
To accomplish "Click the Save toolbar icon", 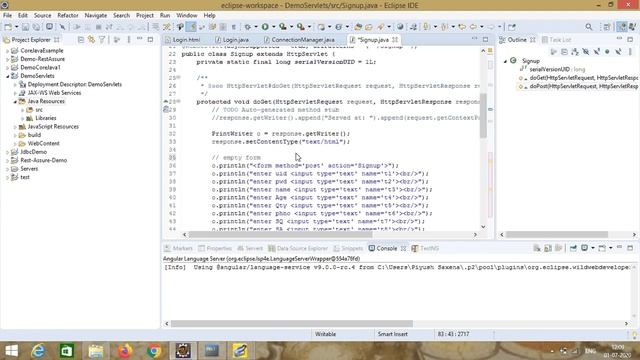I will click(25, 27).
